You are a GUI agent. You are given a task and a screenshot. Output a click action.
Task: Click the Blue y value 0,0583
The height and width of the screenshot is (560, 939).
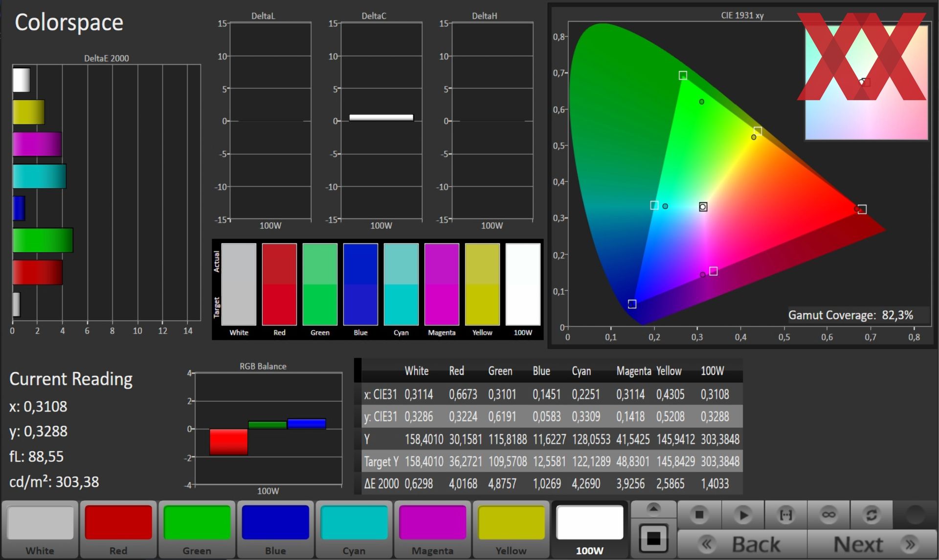click(x=547, y=417)
